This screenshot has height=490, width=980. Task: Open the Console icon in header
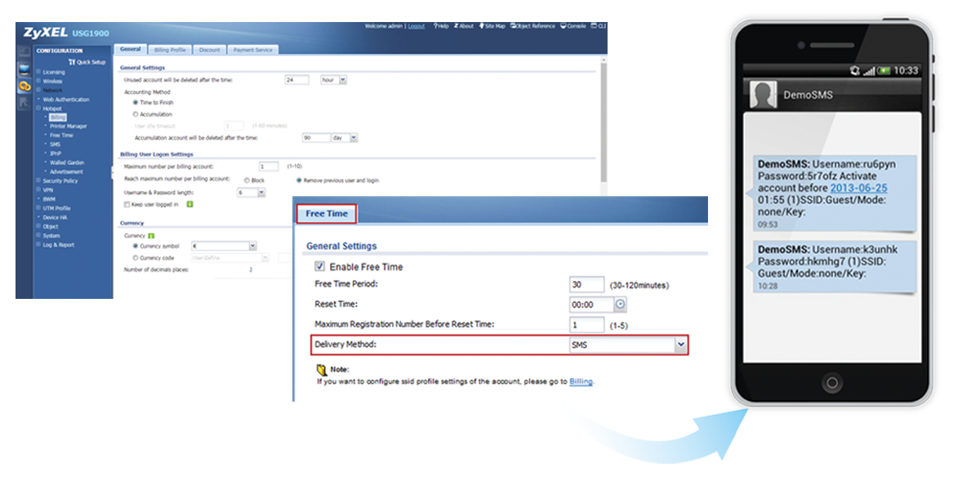(577, 26)
